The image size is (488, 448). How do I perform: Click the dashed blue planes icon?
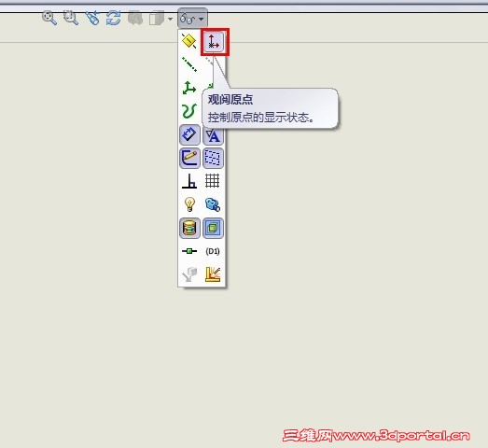click(213, 158)
